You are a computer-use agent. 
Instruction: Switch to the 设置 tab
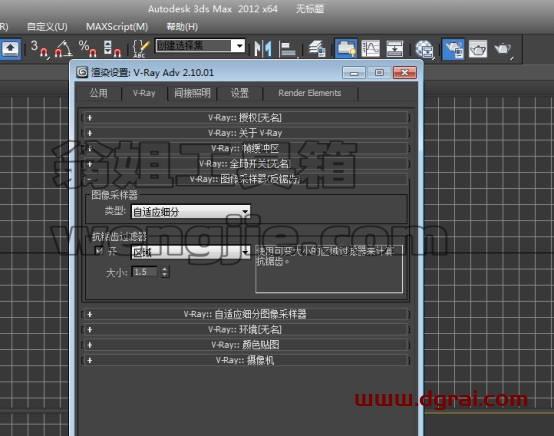[x=240, y=93]
